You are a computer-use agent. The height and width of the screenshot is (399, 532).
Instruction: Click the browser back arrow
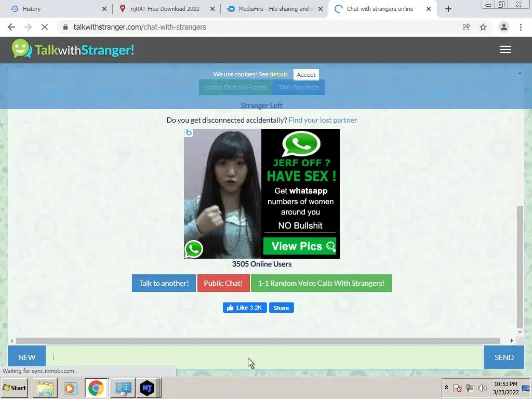11,27
